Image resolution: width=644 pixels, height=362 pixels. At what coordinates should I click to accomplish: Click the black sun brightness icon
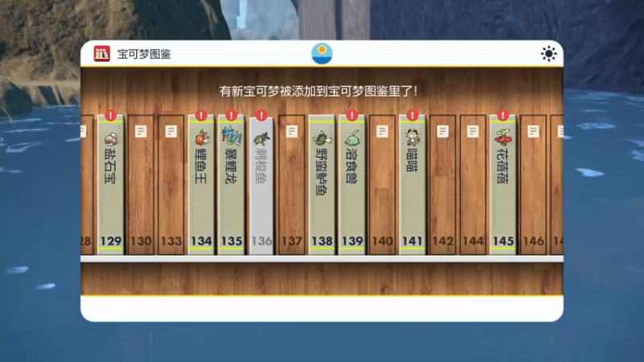(549, 54)
